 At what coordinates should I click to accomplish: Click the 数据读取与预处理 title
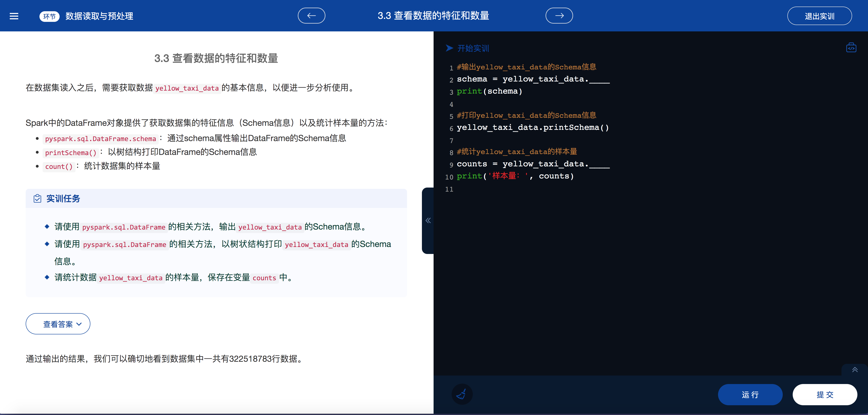pos(99,16)
